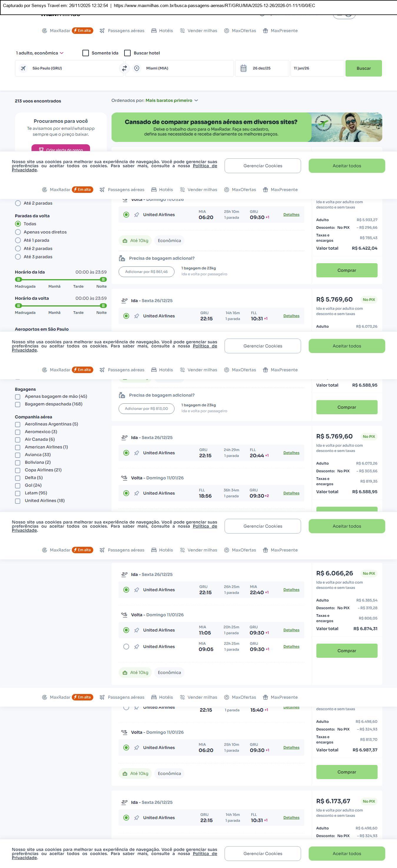Enable the Somente ida checkbox

(86, 53)
